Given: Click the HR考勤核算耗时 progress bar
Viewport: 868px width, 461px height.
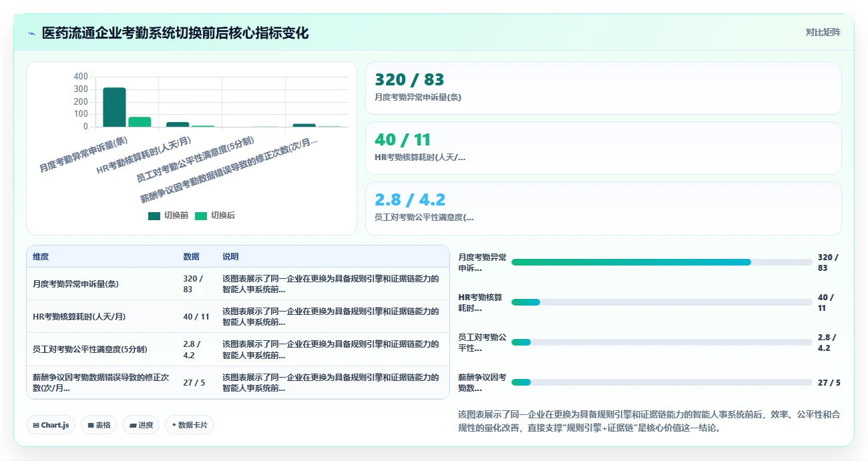Looking at the screenshot, I should pos(662,302).
